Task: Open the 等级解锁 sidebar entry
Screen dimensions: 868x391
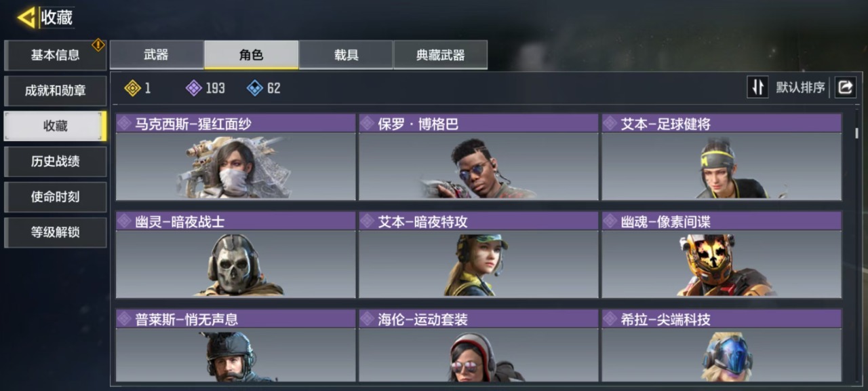Action: (56, 231)
